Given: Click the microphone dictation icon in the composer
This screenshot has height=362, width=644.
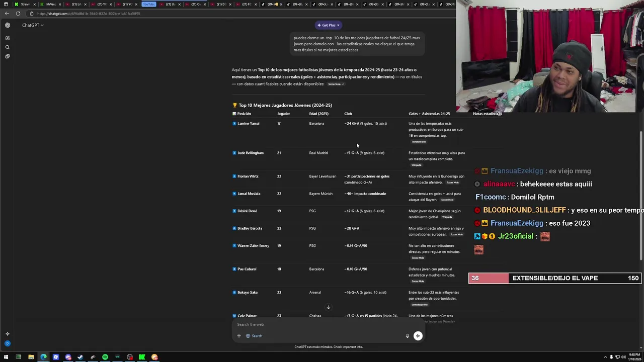Looking at the screenshot, I should click(408, 336).
